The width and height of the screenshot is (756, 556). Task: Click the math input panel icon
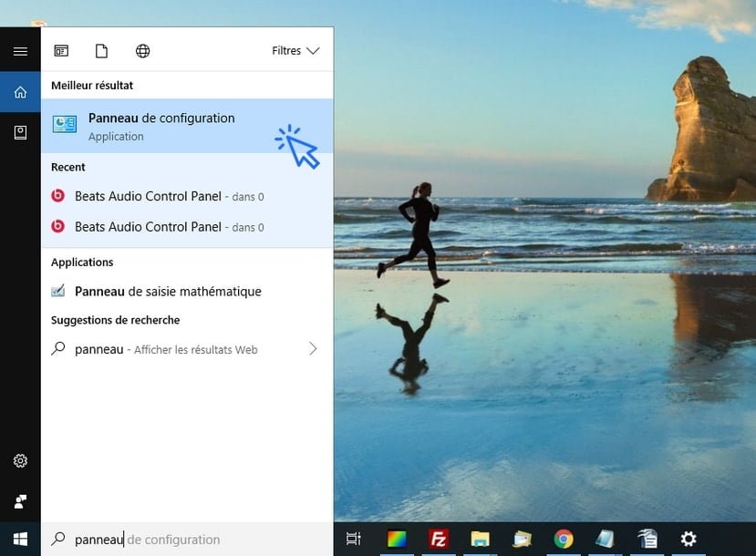[x=57, y=291]
